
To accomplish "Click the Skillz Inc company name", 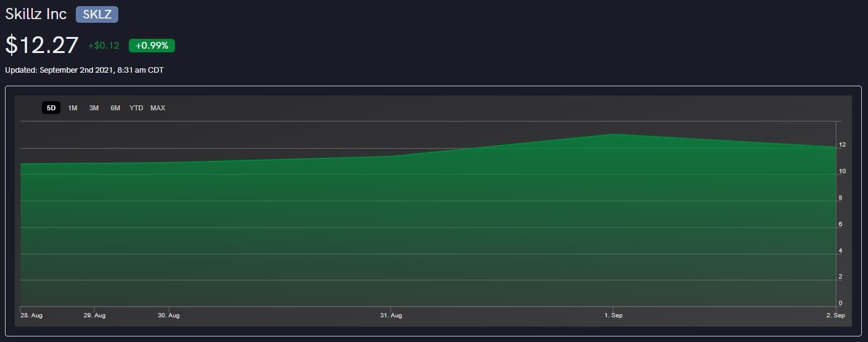I will coord(36,14).
